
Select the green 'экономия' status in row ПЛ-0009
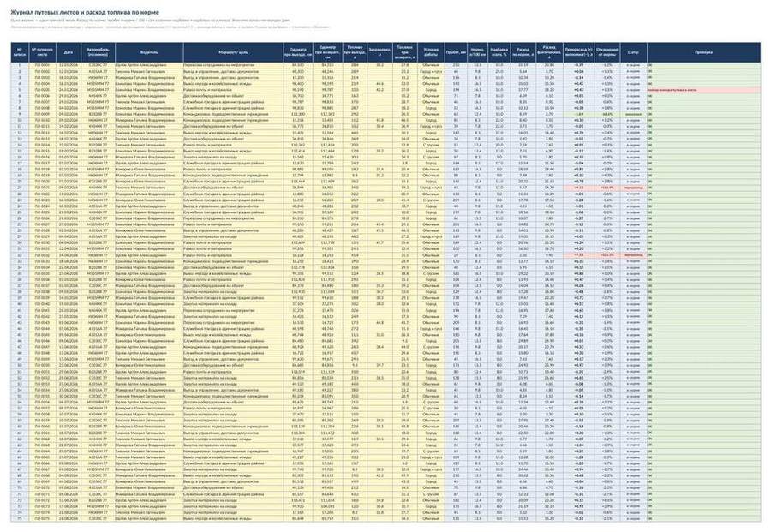633,114
